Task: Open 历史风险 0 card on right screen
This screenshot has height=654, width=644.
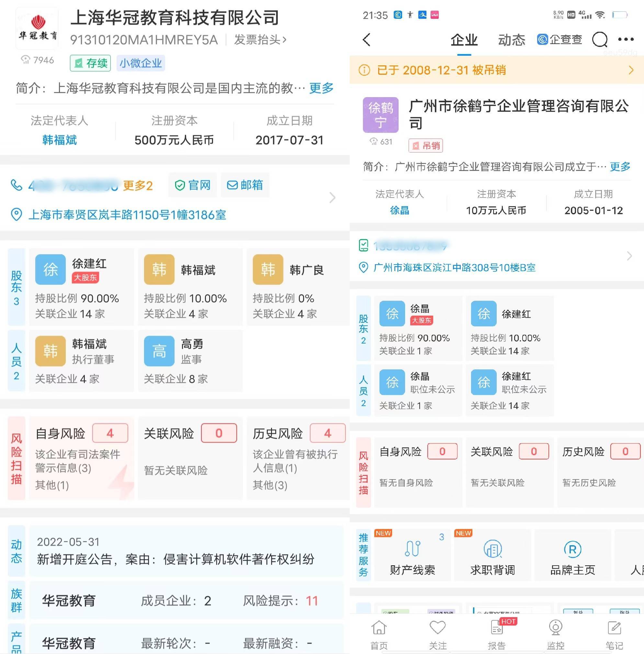Action: pyautogui.click(x=601, y=472)
